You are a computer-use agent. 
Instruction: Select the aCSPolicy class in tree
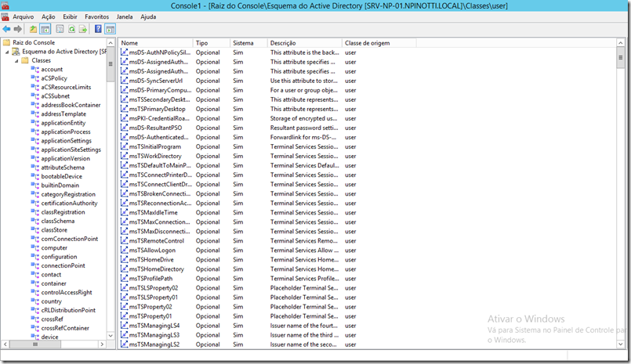[54, 78]
